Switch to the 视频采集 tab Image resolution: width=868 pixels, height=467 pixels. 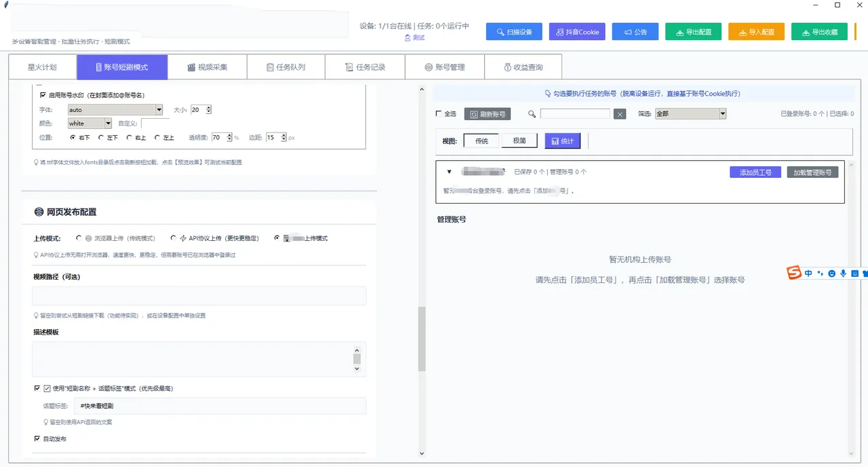(208, 67)
